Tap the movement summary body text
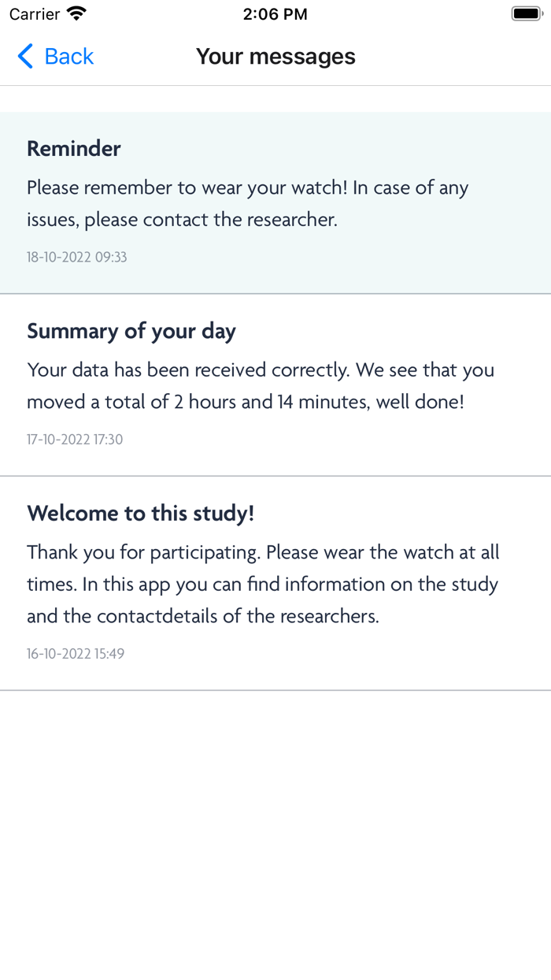This screenshot has width=551, height=980. [260, 385]
